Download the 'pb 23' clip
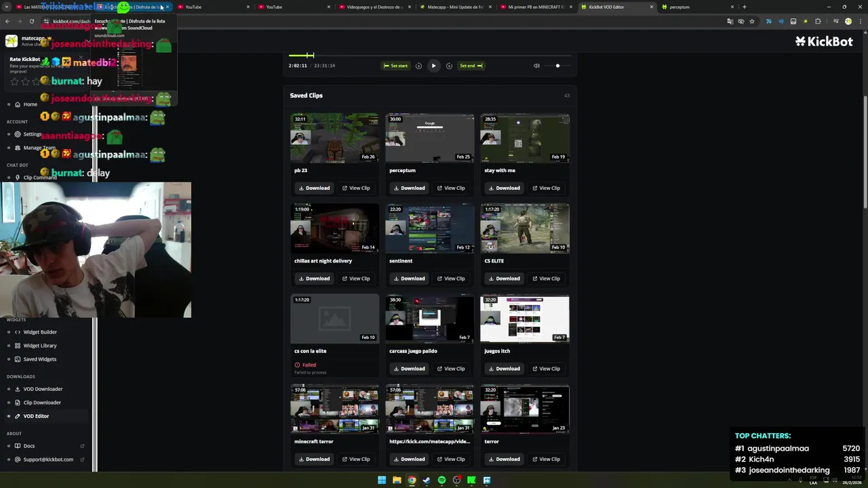The width and height of the screenshot is (868, 488). click(314, 188)
